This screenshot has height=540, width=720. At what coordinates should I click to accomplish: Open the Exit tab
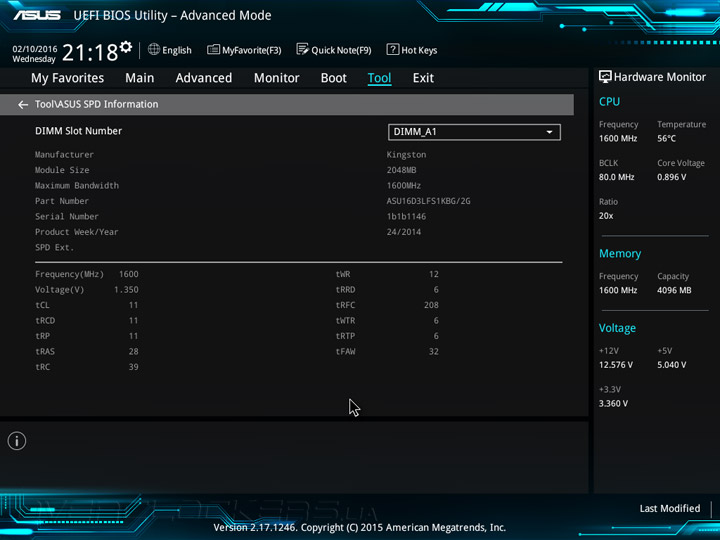pos(423,78)
